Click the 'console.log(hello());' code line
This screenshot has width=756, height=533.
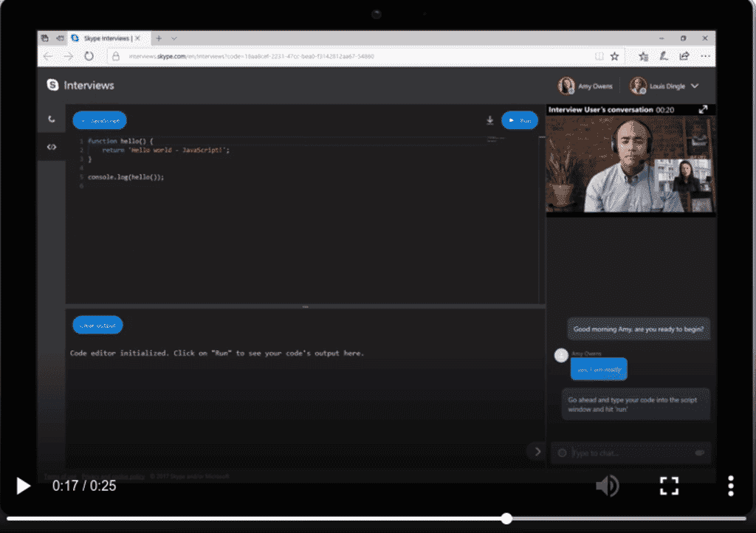tap(126, 177)
